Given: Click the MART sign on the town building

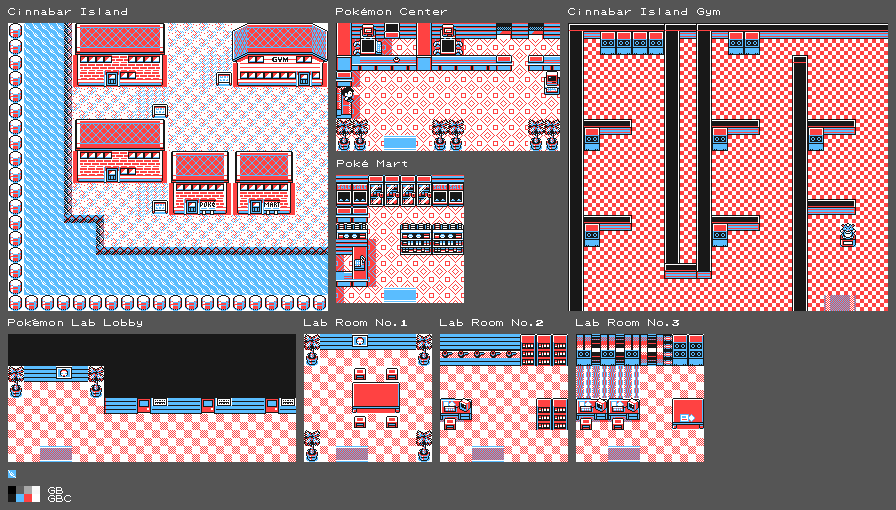Looking at the screenshot, I should (272, 204).
